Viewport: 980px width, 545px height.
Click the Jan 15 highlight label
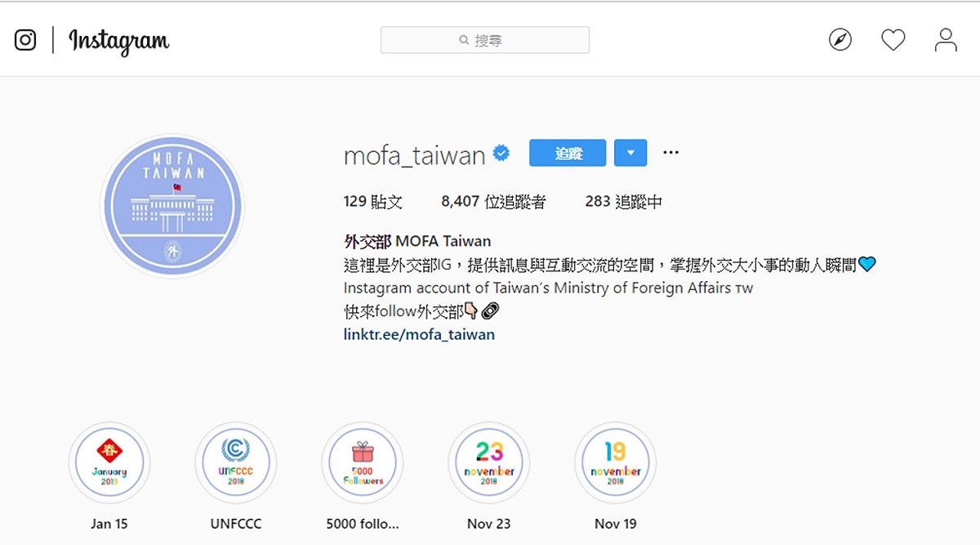point(109,524)
